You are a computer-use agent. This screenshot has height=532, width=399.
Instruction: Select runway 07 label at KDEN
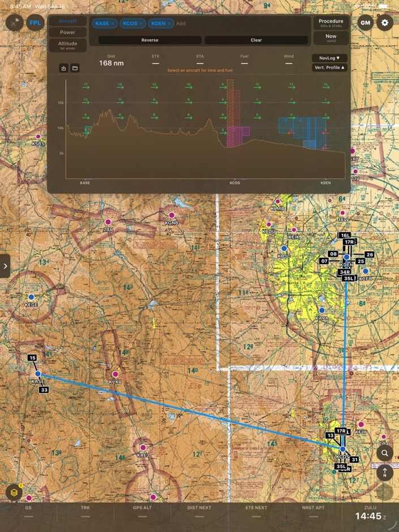pyautogui.click(x=324, y=261)
